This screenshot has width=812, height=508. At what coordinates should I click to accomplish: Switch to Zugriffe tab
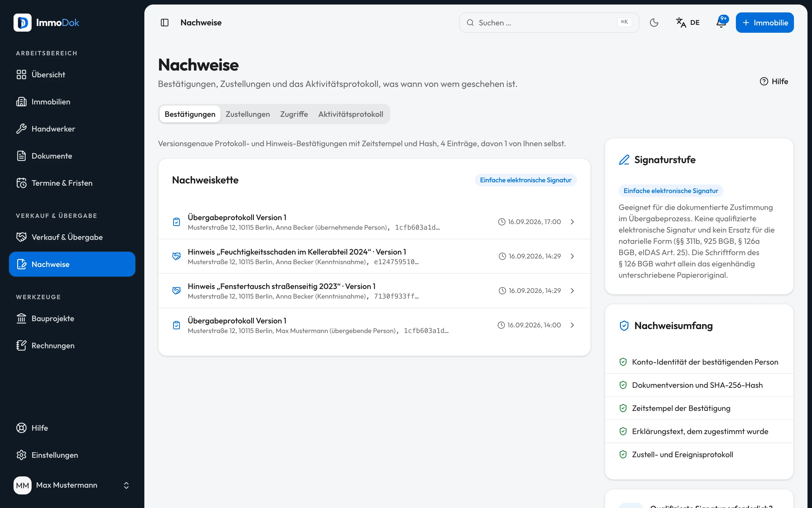[x=294, y=114]
